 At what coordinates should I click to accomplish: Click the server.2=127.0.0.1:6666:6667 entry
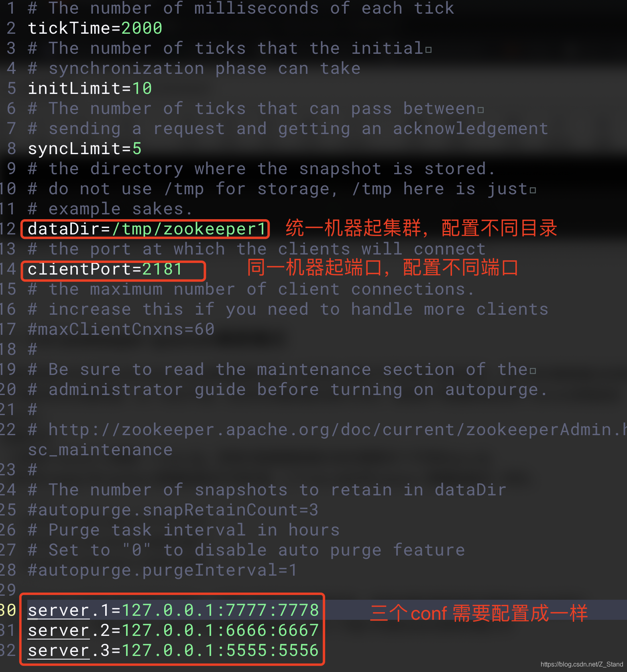(173, 630)
